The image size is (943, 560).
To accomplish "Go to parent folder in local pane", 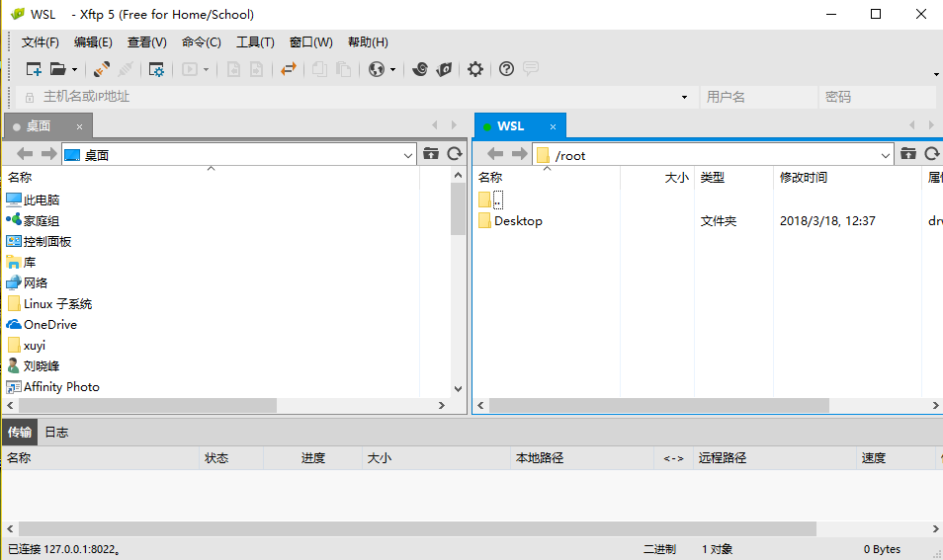I will [431, 154].
